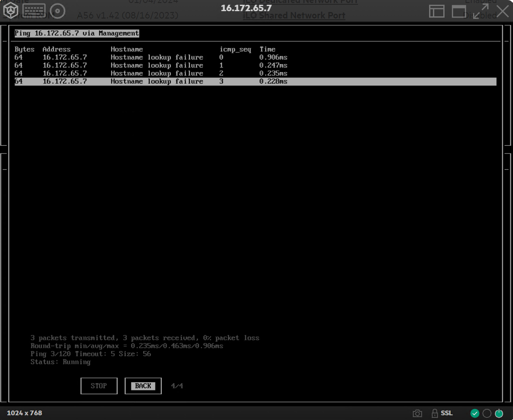
Task: Click the 1024 x 768 resolution label
Action: tap(25, 413)
